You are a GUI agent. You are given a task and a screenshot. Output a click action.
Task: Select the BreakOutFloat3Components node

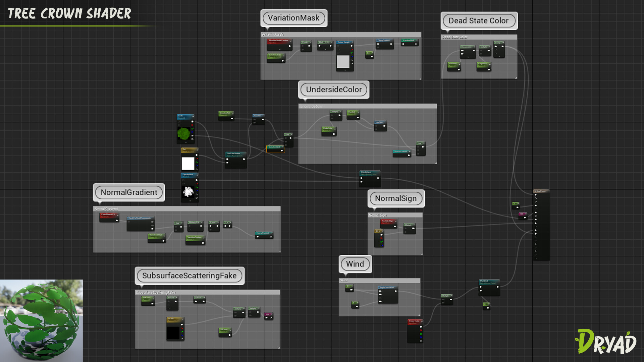[x=140, y=219]
